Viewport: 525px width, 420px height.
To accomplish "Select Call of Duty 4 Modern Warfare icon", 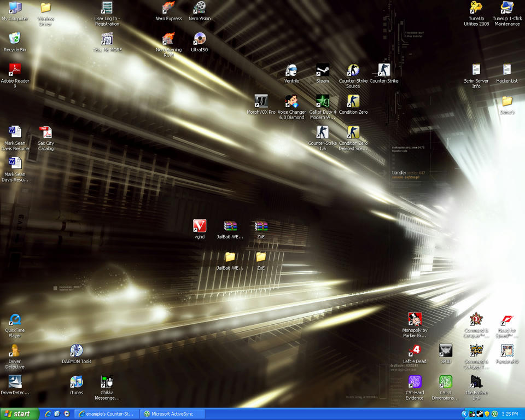I will (323, 107).
